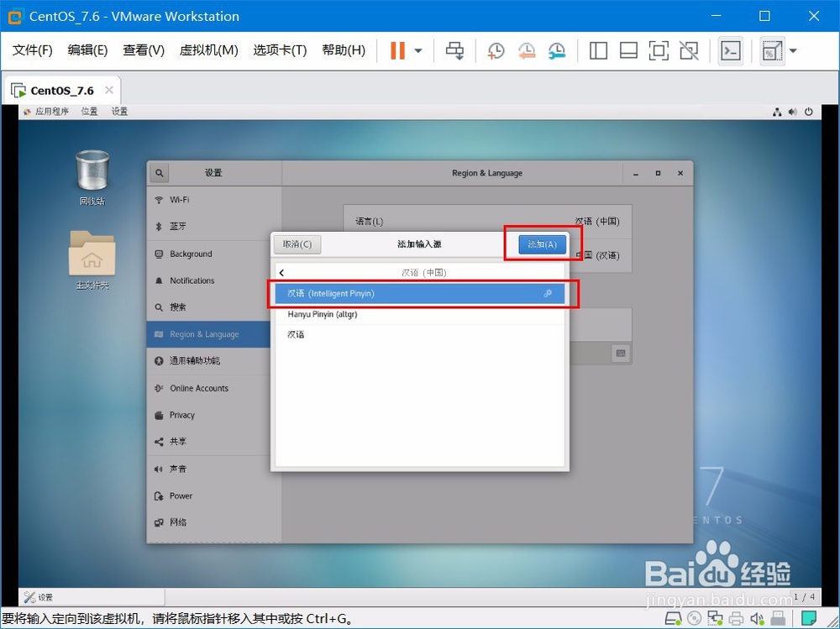Open the 虚拟机(M) menu

(x=208, y=50)
